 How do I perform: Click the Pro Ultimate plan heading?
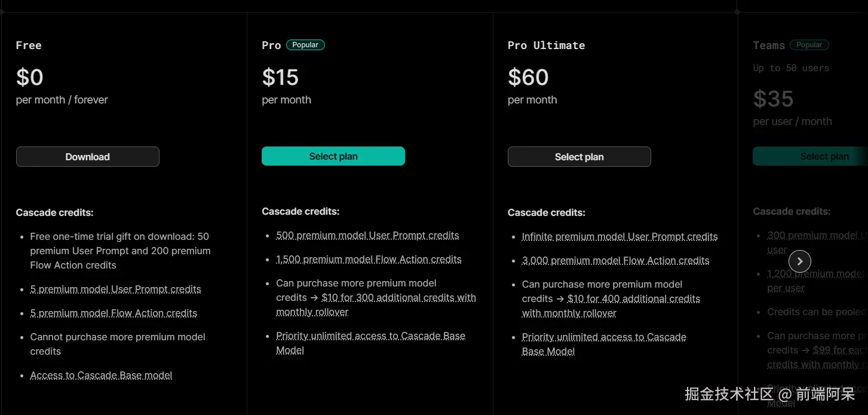click(x=546, y=45)
